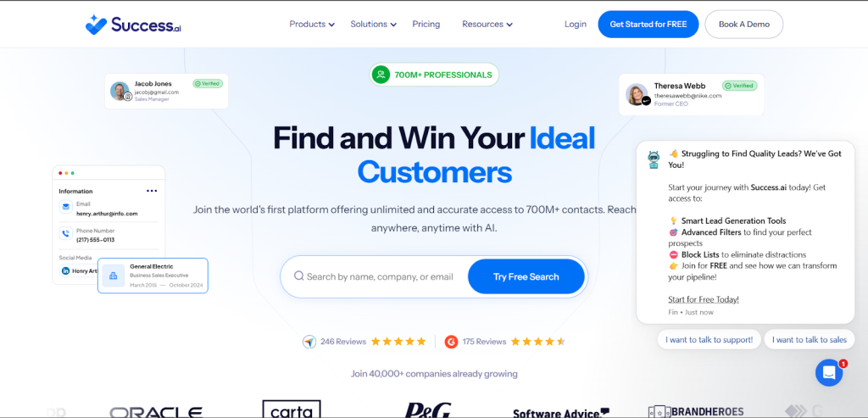
Task: Click the Start for Free Today link
Action: (703, 299)
